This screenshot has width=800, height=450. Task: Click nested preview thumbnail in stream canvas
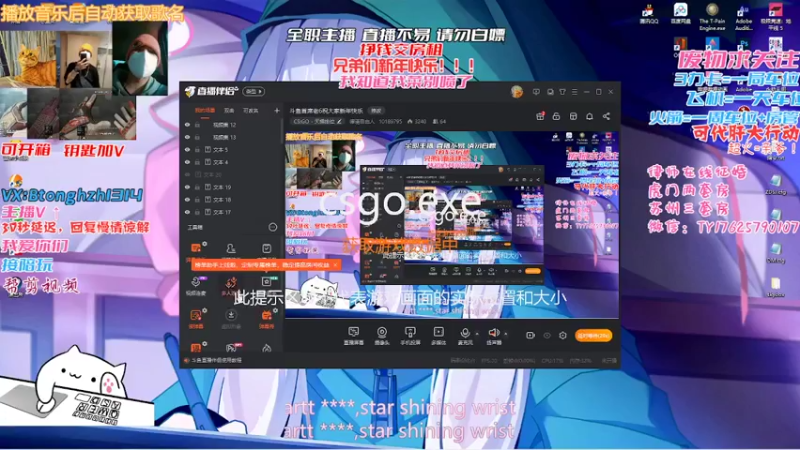point(452,224)
